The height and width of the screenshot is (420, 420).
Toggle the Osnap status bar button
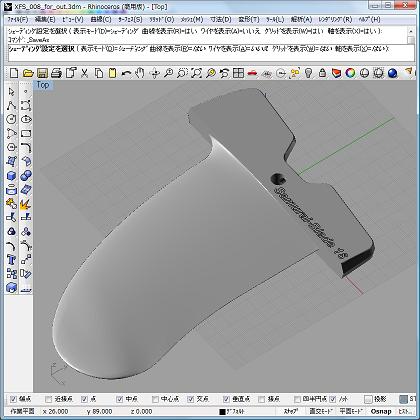tap(381, 411)
